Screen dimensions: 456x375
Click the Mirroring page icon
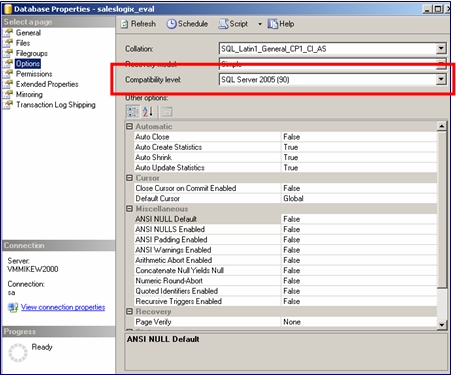[x=8, y=95]
